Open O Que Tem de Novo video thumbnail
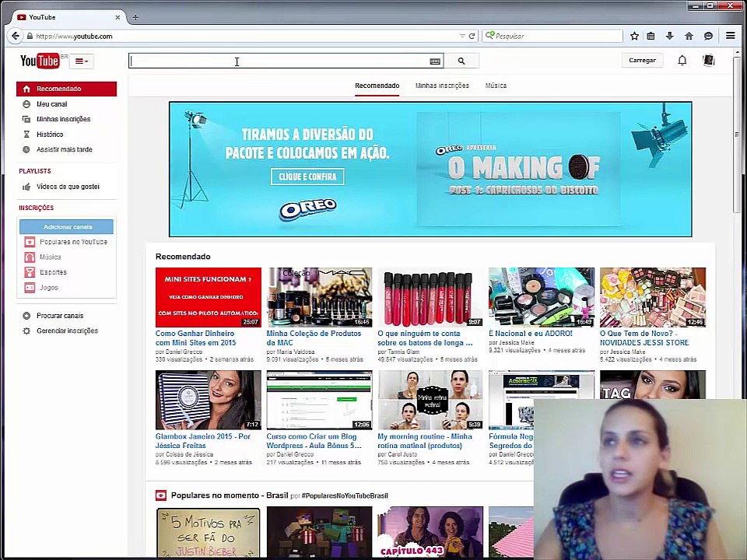This screenshot has width=747, height=560. point(653,297)
